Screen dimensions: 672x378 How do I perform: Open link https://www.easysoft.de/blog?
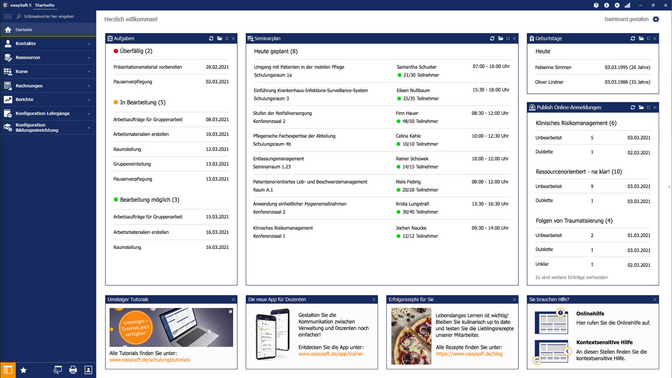click(x=469, y=354)
